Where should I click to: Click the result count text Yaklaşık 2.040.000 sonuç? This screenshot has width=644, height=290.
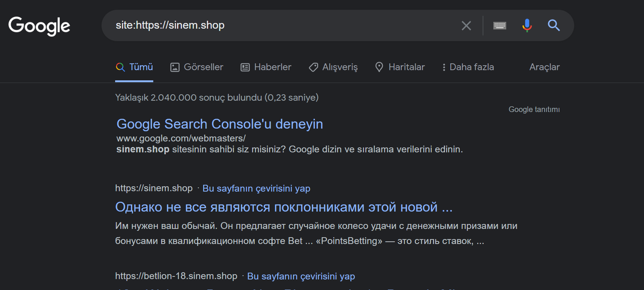point(217,98)
